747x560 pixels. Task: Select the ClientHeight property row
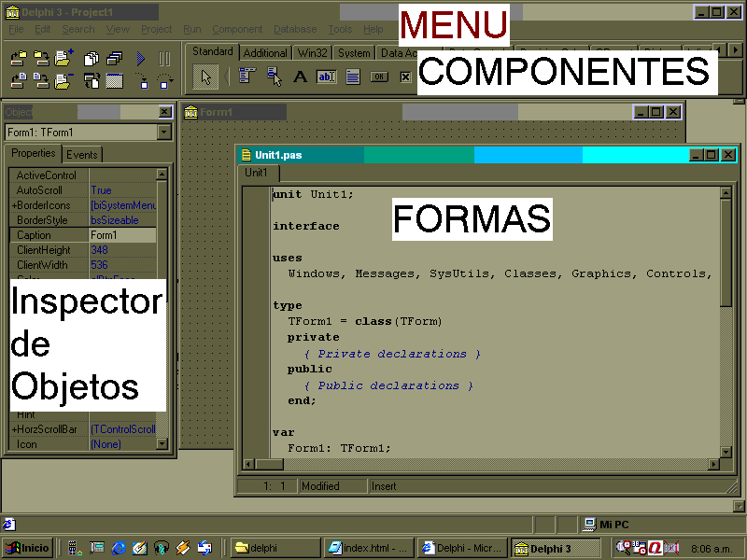click(83, 250)
